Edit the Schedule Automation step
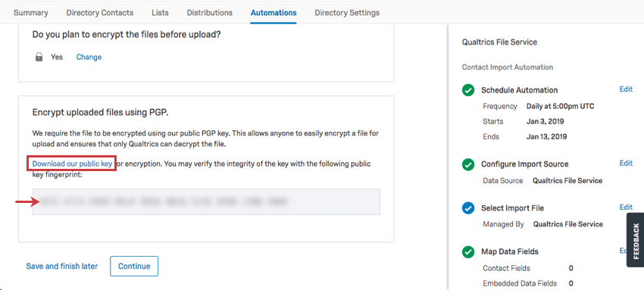 (626, 89)
